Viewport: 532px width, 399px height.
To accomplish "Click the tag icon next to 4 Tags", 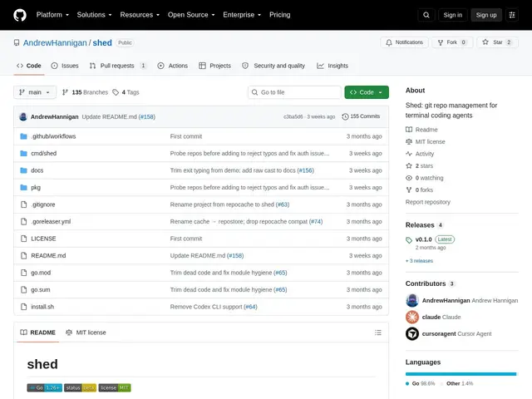I will (116, 92).
